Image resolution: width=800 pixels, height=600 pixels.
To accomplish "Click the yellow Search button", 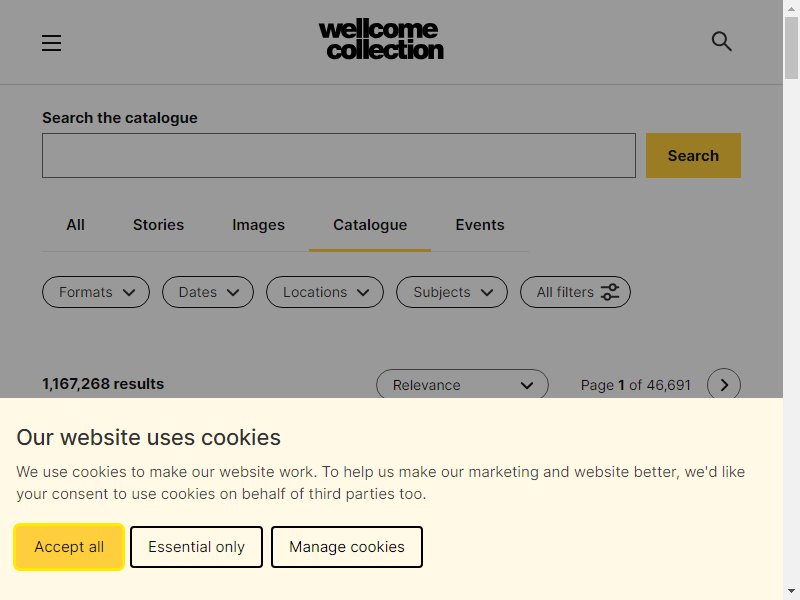I will (x=693, y=156).
